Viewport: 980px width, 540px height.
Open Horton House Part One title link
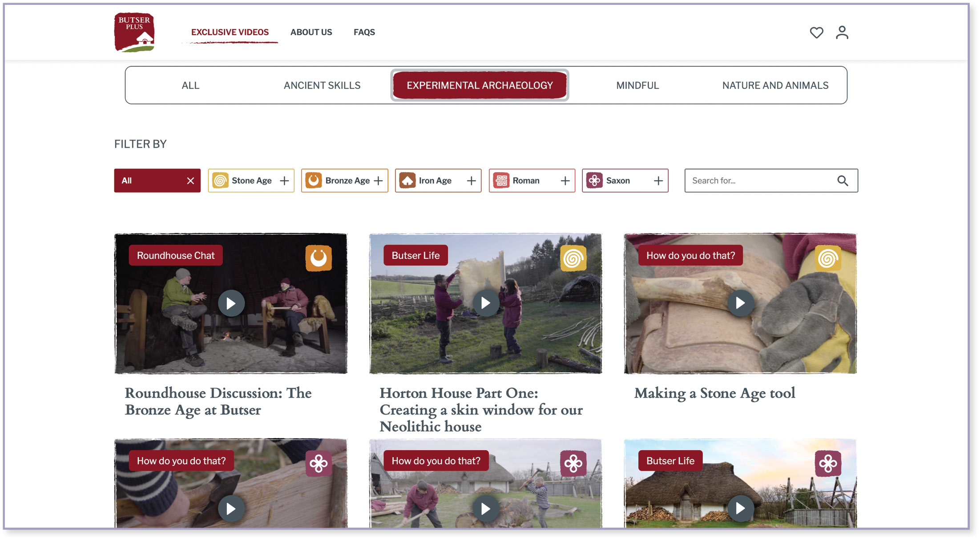pos(481,410)
